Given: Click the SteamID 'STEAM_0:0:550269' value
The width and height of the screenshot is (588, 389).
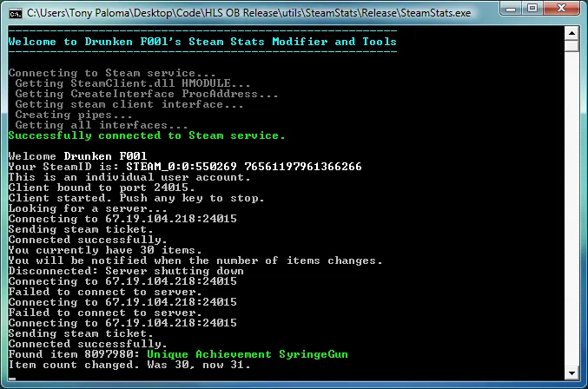Looking at the screenshot, I should tap(182, 167).
